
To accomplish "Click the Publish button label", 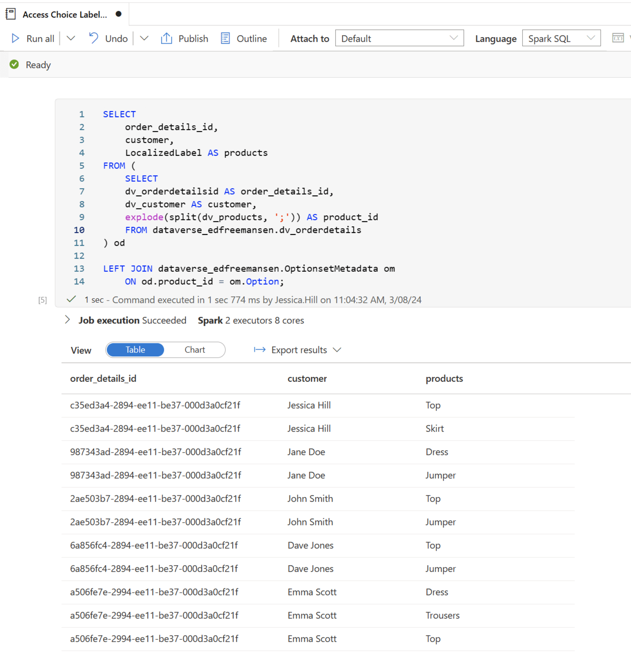I will pos(193,39).
